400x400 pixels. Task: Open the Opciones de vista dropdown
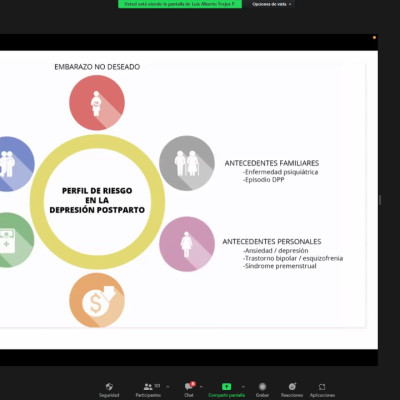pos(272,4)
